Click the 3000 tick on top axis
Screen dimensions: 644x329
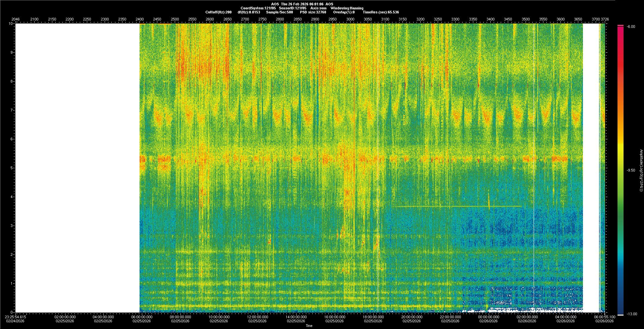(x=350, y=19)
